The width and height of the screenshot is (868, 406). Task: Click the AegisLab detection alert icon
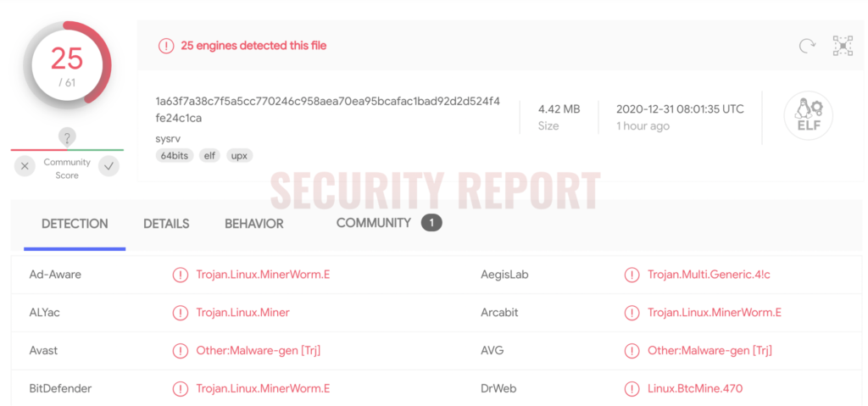click(x=632, y=275)
